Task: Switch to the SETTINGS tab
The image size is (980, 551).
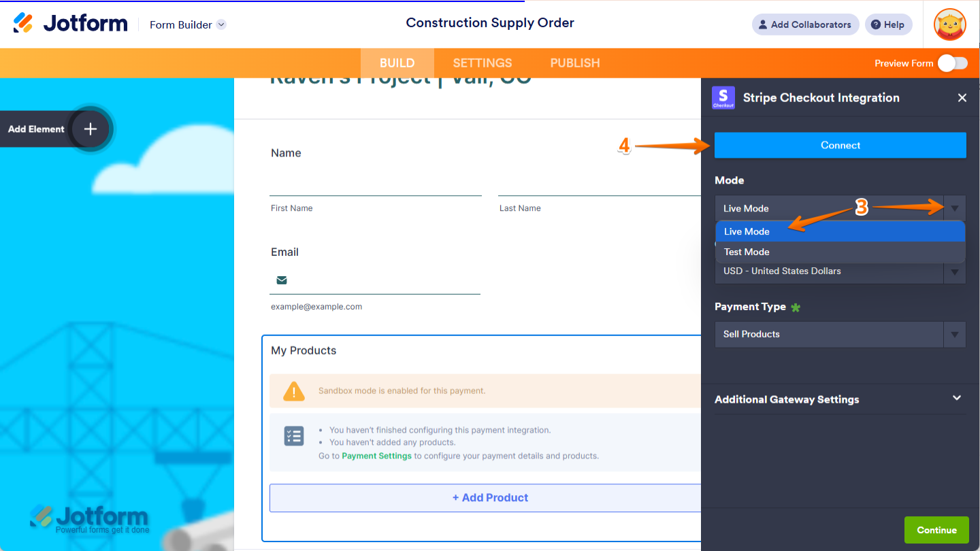Action: pos(483,63)
